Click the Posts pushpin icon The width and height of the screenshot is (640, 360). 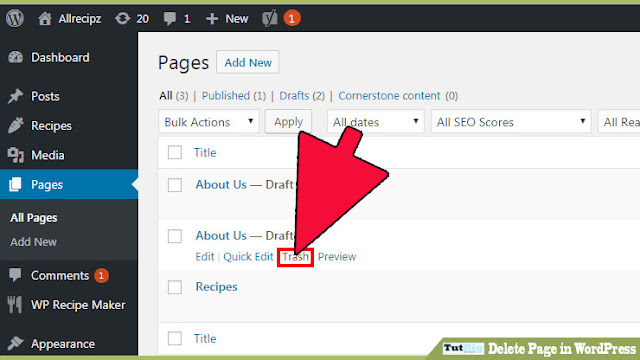tap(16, 96)
